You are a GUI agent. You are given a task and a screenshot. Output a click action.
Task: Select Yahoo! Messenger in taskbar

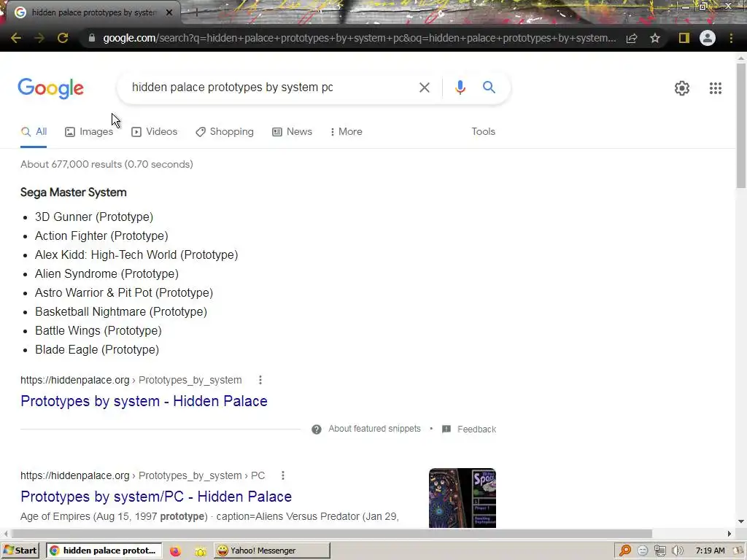pyautogui.click(x=271, y=551)
